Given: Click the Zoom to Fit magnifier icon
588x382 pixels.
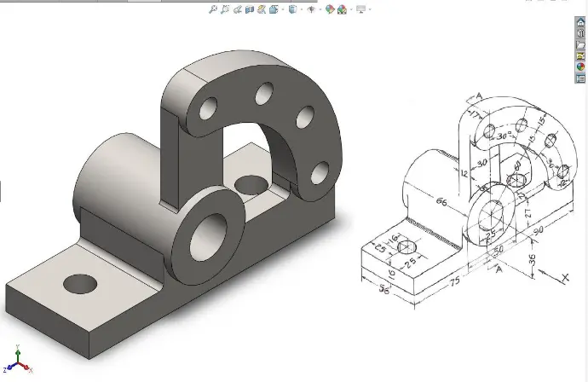Looking at the screenshot, I should 213,9.
